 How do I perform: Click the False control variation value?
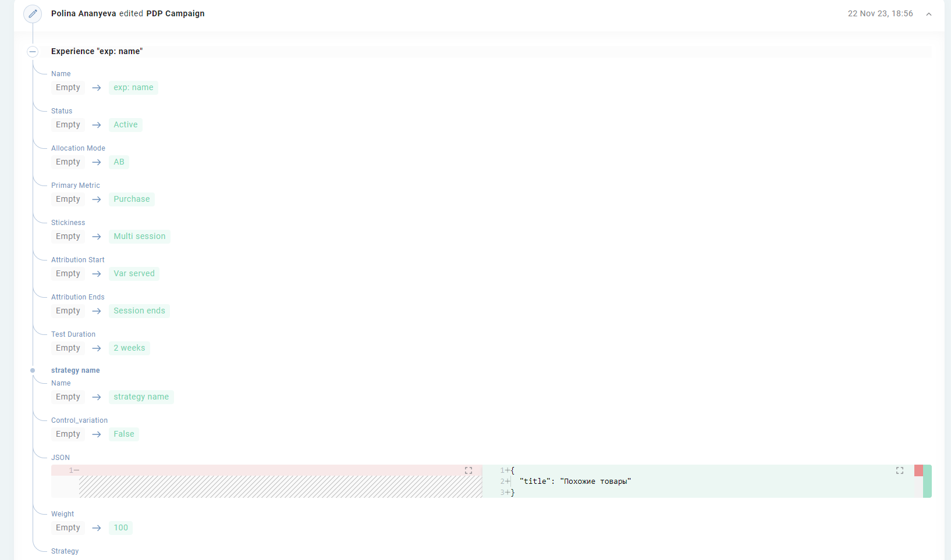(x=124, y=434)
